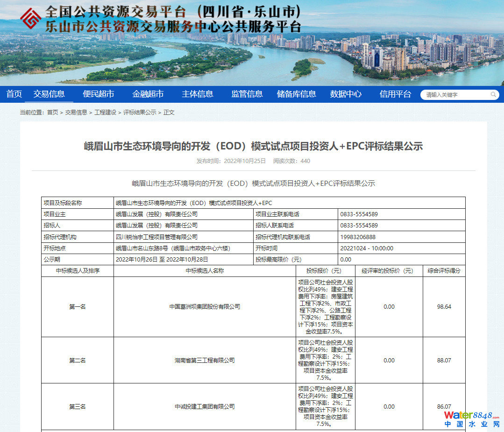The image size is (504, 432).
Task: Click the bid opening time 20221024 - 10:00:00
Action: tap(366, 248)
